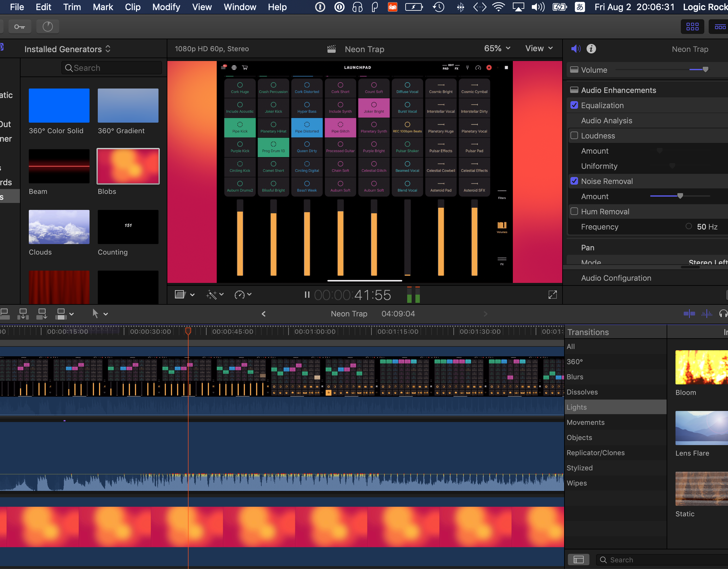Screen dimensions: 728x569
Task: Uncheck the Equalization checkbox
Action: click(574, 105)
